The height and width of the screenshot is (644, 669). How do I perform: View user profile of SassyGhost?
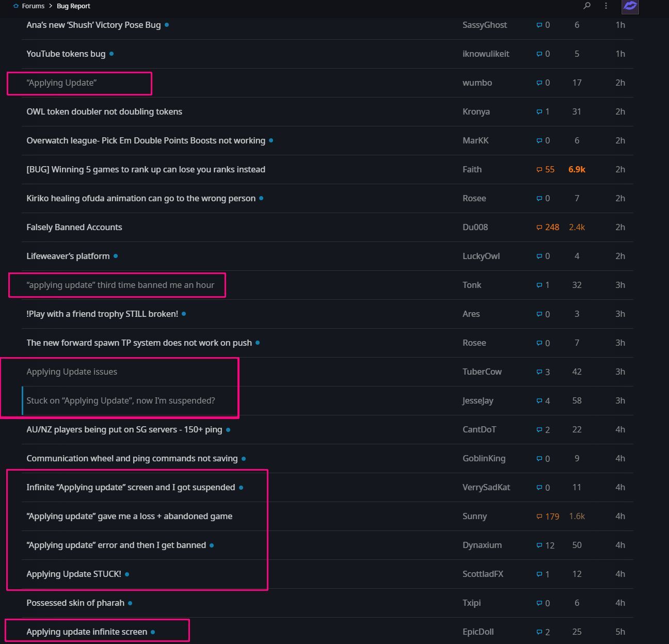pos(484,25)
